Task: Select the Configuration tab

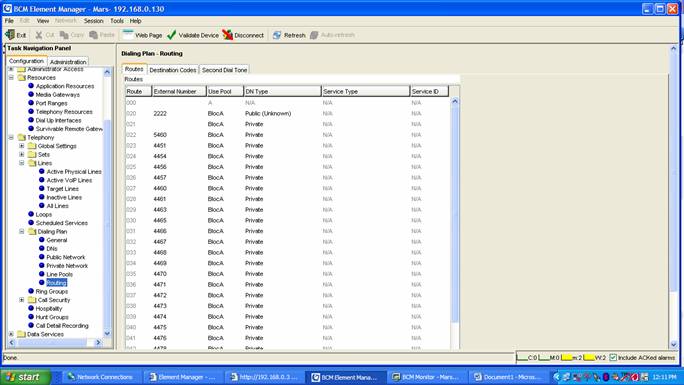Action: coord(27,61)
